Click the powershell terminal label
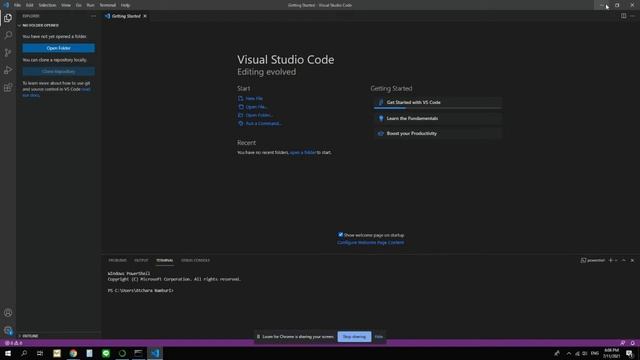 pos(593,260)
